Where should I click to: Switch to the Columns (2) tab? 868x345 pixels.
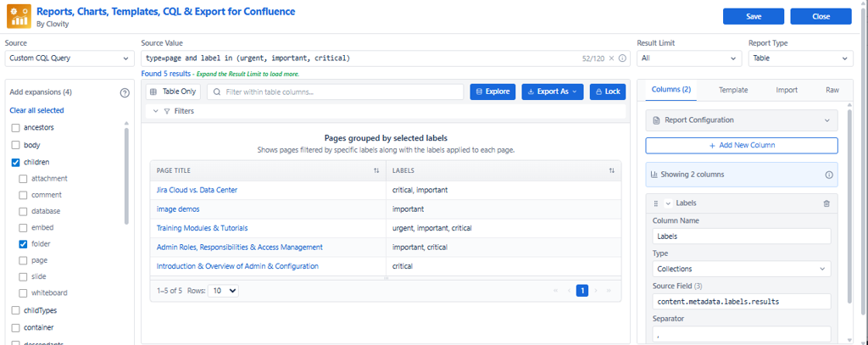pos(671,90)
